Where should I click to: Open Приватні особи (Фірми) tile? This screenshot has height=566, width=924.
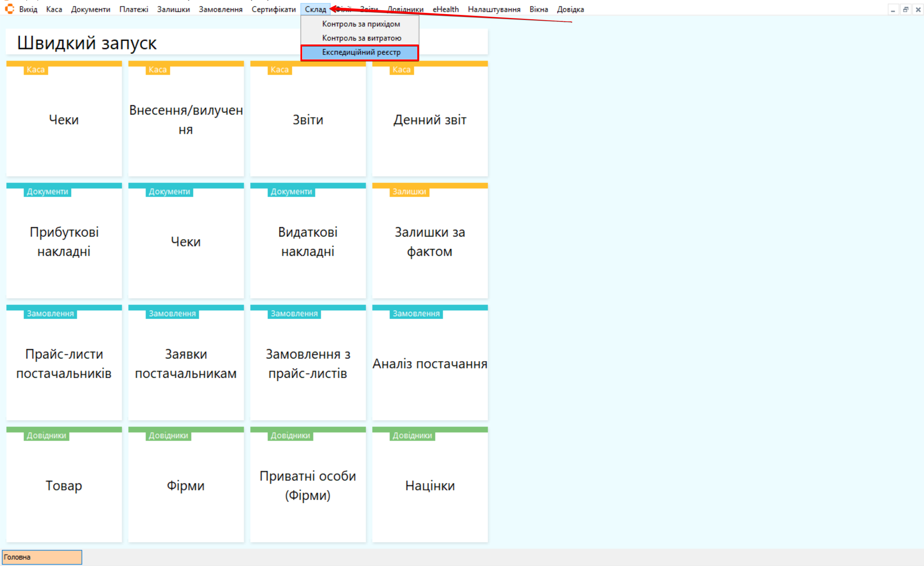tap(308, 485)
